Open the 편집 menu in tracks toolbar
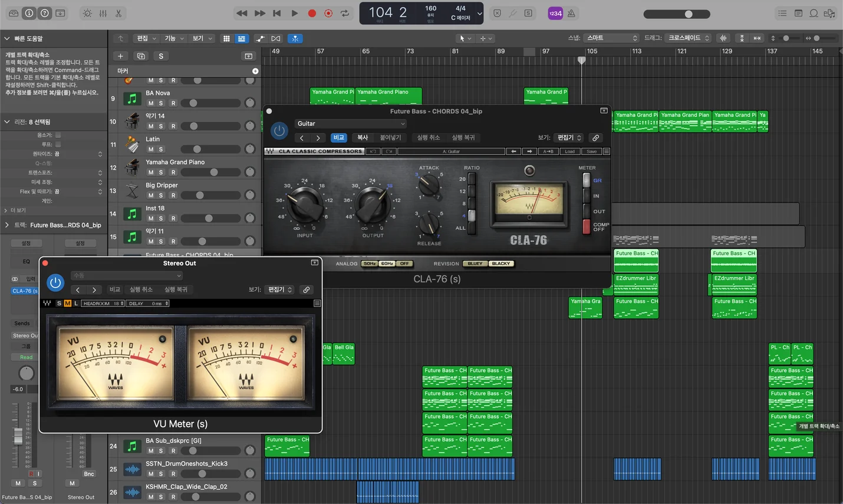The height and width of the screenshot is (504, 843). [146, 38]
